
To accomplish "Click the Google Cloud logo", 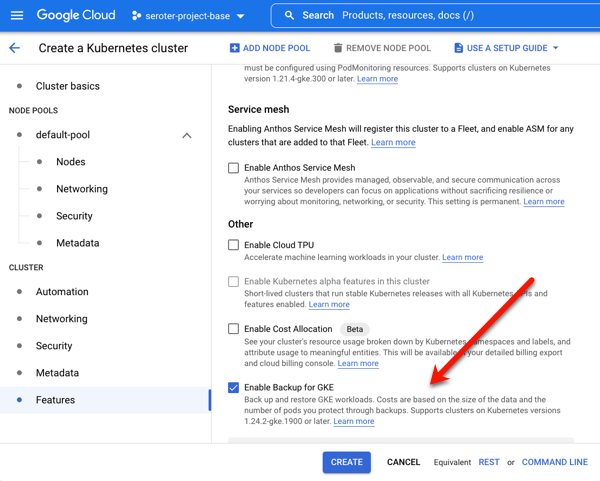I will click(x=78, y=16).
